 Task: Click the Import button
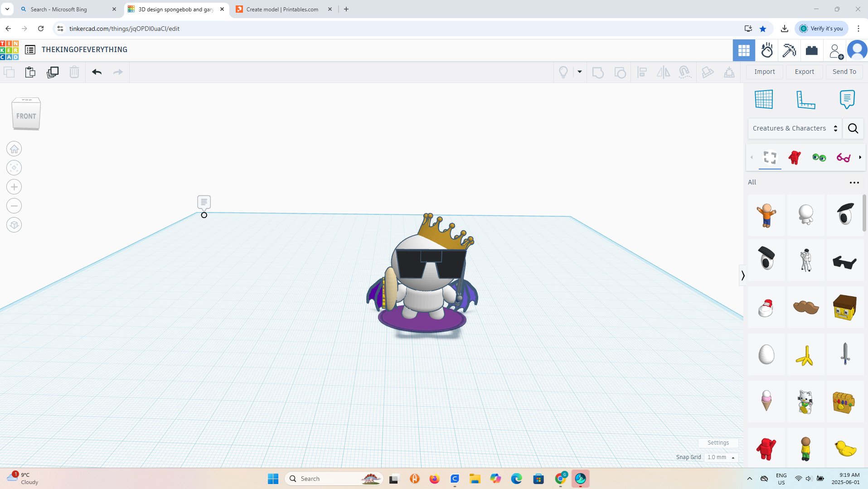pyautogui.click(x=765, y=72)
